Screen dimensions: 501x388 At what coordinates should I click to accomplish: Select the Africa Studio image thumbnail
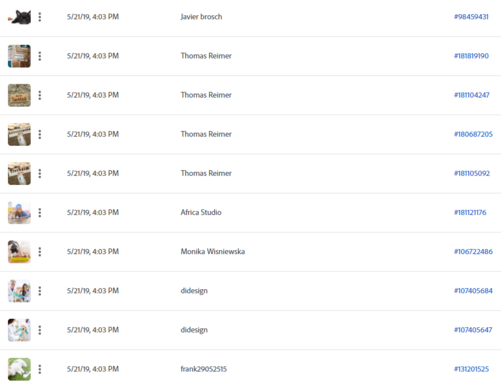pyautogui.click(x=19, y=213)
